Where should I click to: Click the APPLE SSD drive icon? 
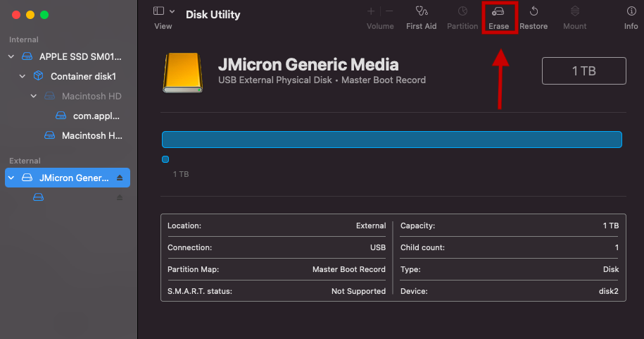(x=27, y=56)
